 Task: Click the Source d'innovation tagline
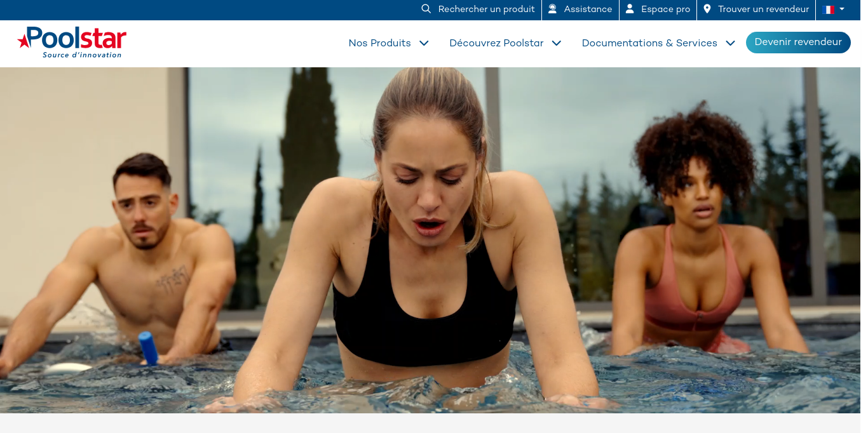82,55
